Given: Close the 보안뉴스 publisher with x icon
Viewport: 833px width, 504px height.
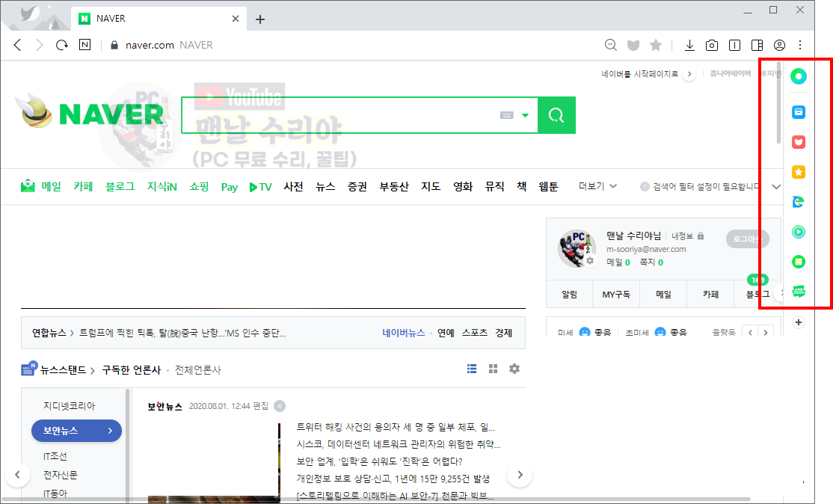Looking at the screenshot, I should 280,406.
